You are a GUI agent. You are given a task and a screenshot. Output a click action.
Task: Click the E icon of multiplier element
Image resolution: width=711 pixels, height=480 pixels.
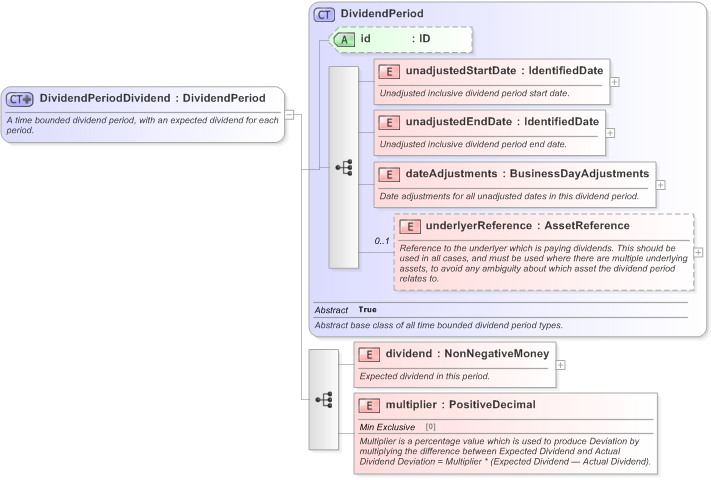(369, 405)
